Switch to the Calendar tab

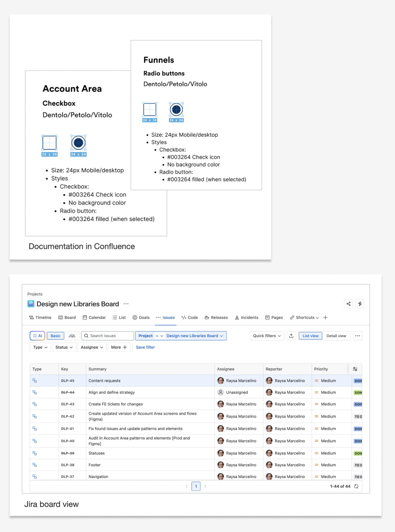[94, 317]
